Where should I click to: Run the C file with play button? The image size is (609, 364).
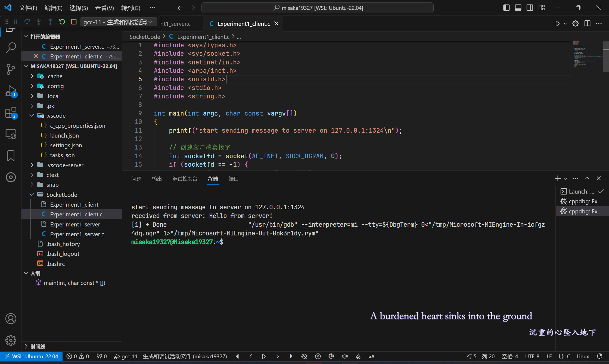click(x=558, y=24)
